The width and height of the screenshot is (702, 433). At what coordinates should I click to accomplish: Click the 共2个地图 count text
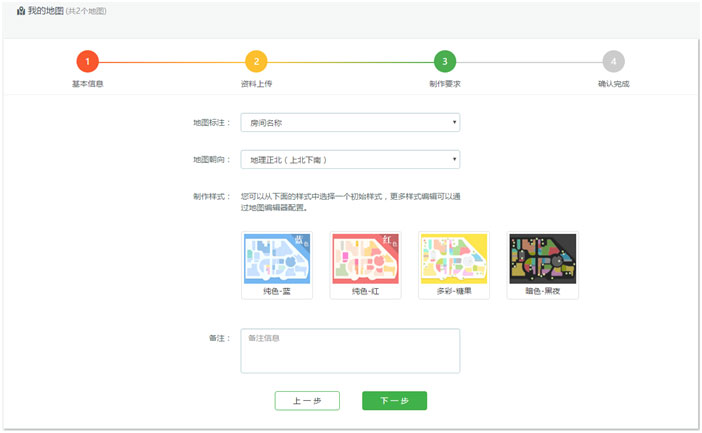pos(86,11)
